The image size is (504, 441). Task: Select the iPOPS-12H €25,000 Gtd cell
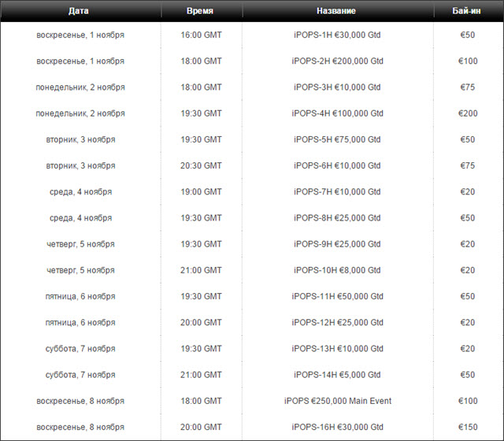point(338,322)
